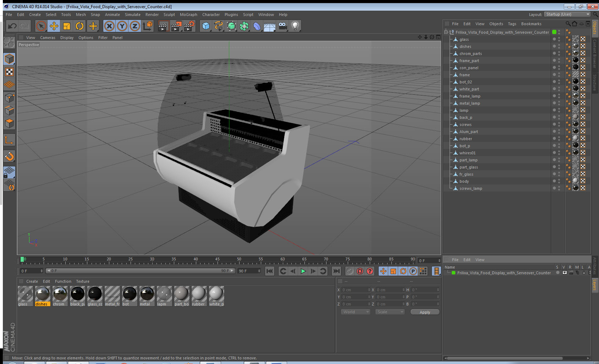Open the Simulate menu
599x364 pixels.
click(133, 15)
